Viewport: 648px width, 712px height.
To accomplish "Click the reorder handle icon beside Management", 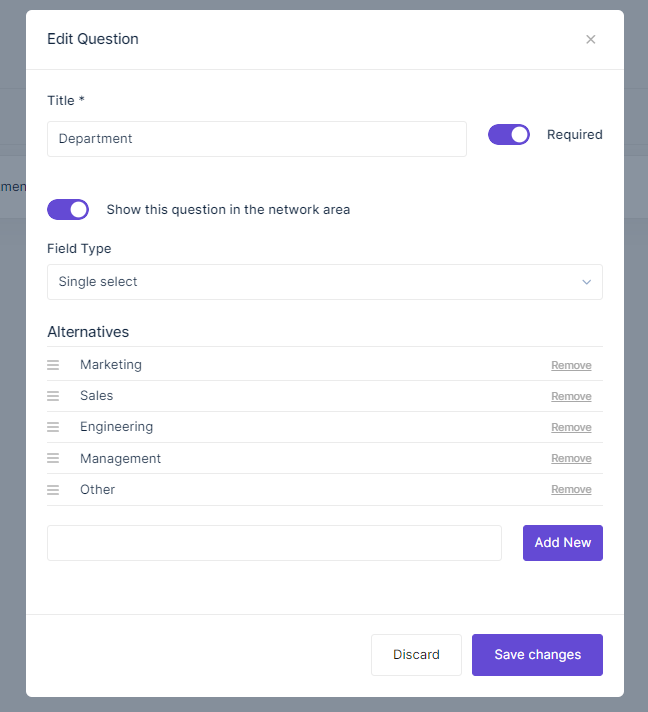I will [53, 458].
